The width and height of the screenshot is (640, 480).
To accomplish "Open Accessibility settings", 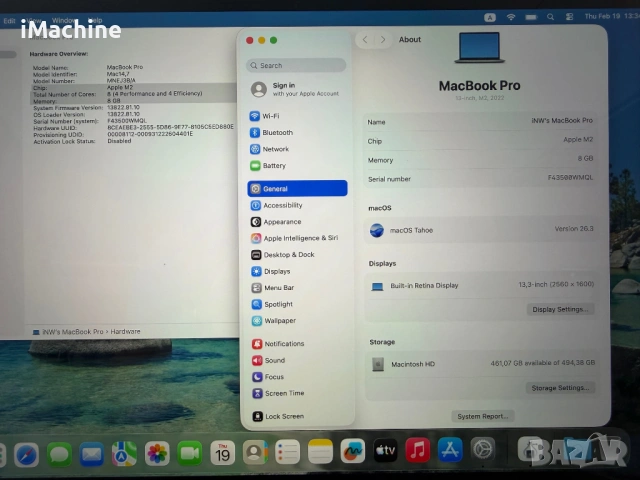I will tap(297, 205).
